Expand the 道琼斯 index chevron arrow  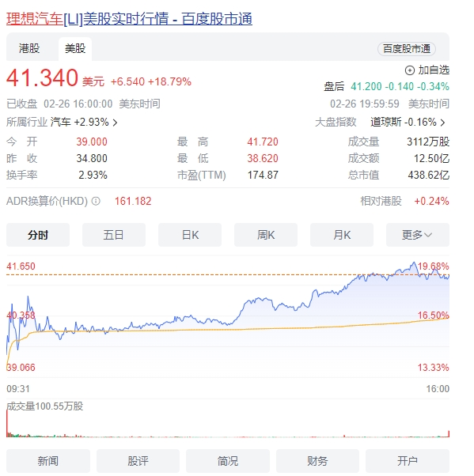(x=442, y=123)
